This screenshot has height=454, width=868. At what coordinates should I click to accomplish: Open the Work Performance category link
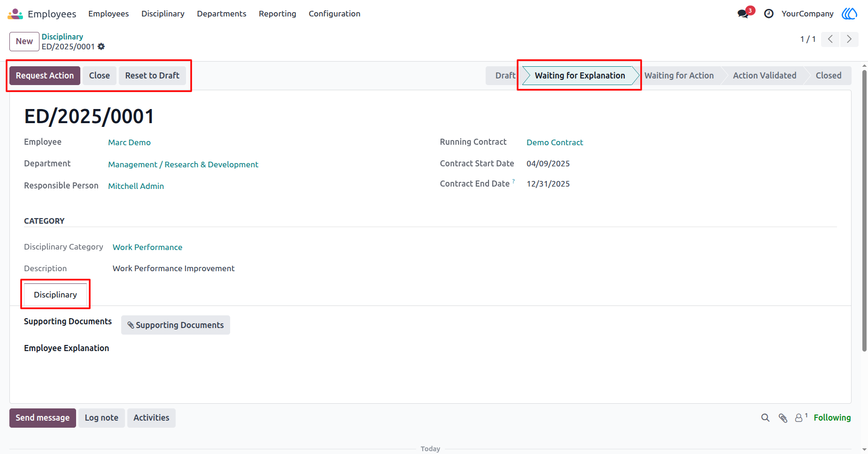click(x=147, y=247)
